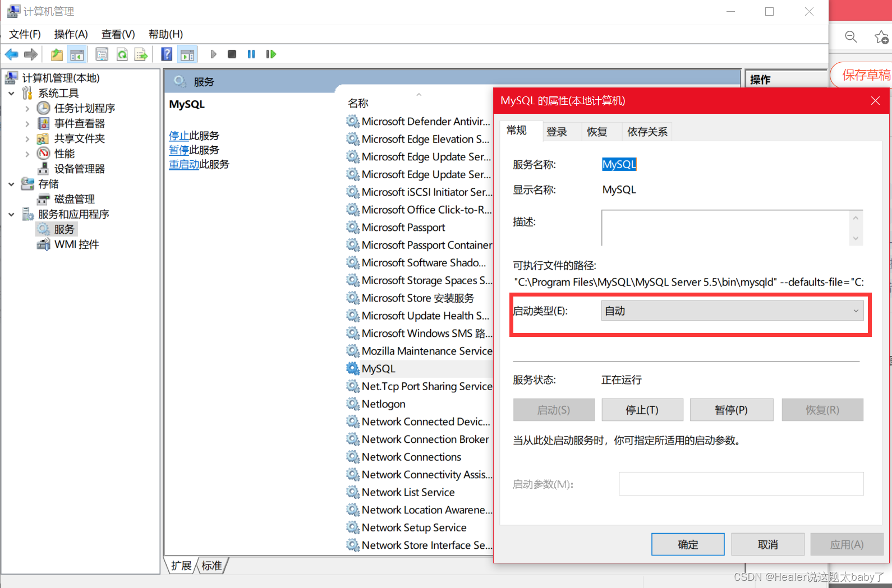
Task: Click the Pause service toolbar icon
Action: 251,54
